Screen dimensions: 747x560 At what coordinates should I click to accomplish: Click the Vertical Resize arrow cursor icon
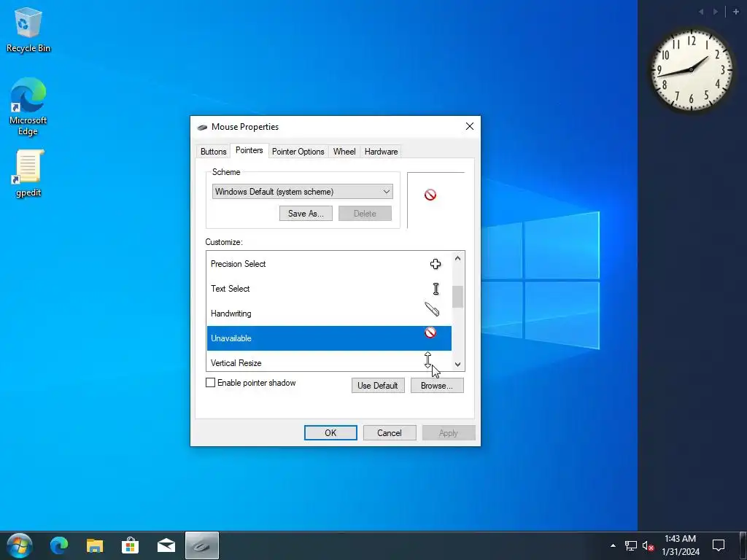pos(427,359)
